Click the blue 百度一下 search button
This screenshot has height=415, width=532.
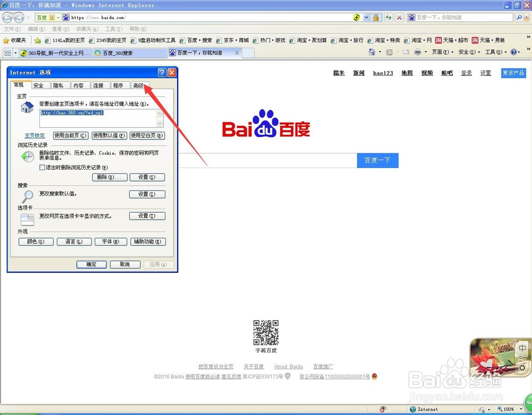[x=378, y=160]
